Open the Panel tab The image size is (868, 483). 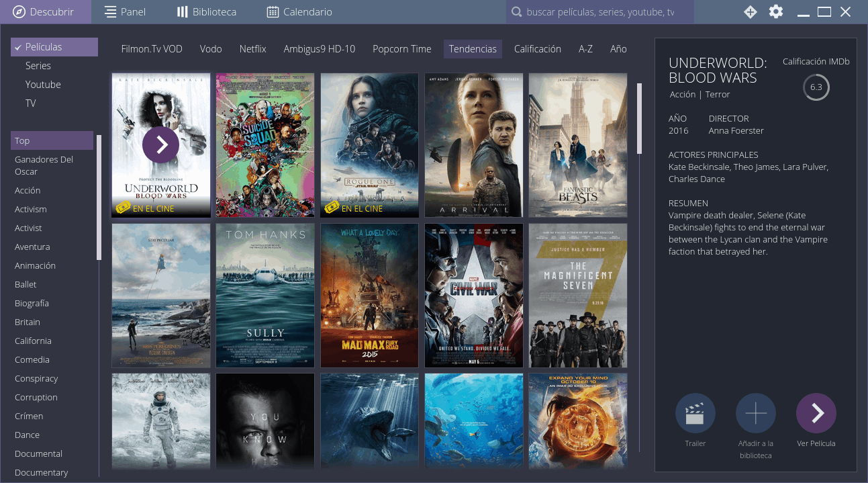tap(126, 12)
